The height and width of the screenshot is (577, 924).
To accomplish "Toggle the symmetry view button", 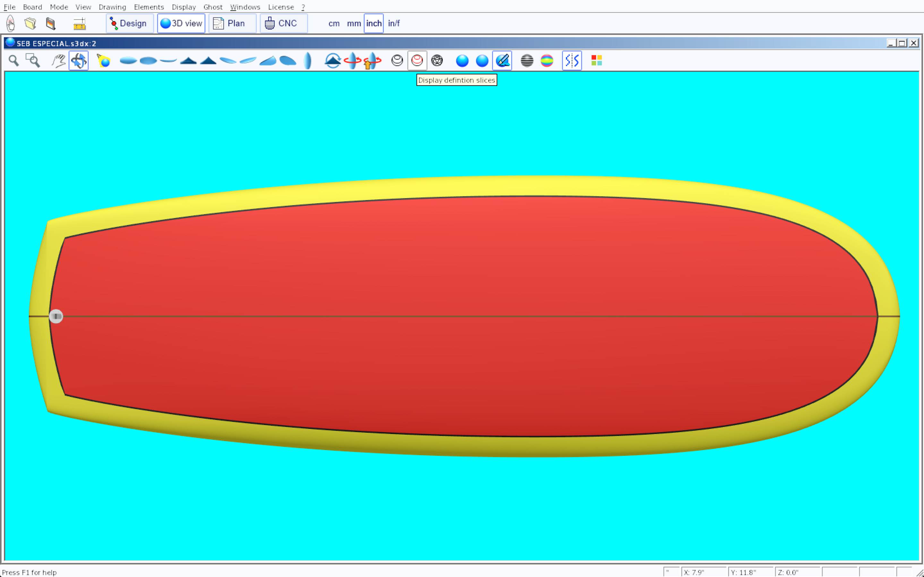I will pyautogui.click(x=572, y=60).
